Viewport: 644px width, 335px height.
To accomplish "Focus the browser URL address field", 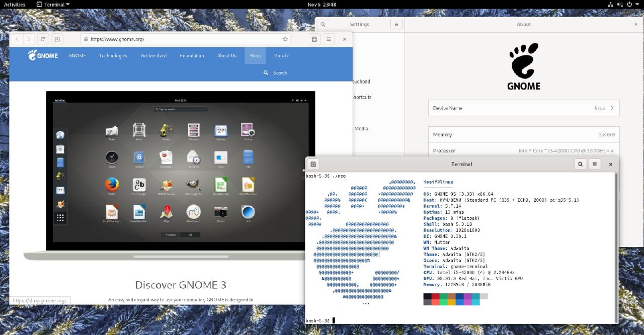I will (x=186, y=39).
